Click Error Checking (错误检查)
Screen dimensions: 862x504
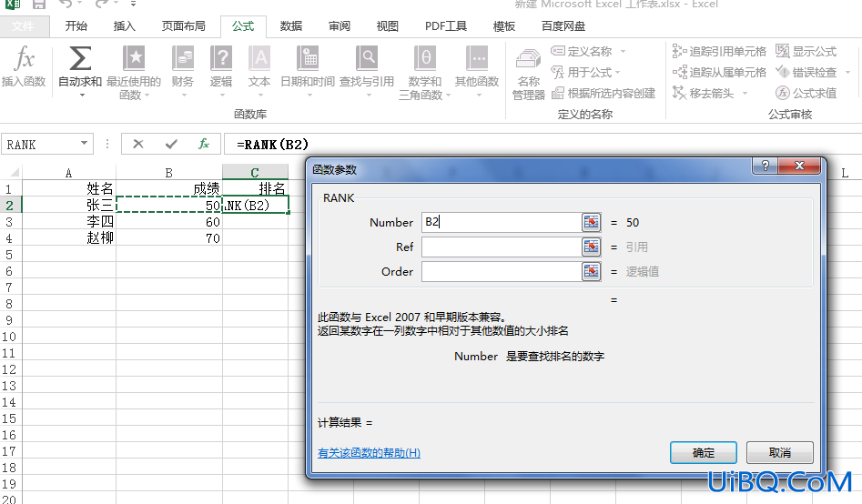806,72
